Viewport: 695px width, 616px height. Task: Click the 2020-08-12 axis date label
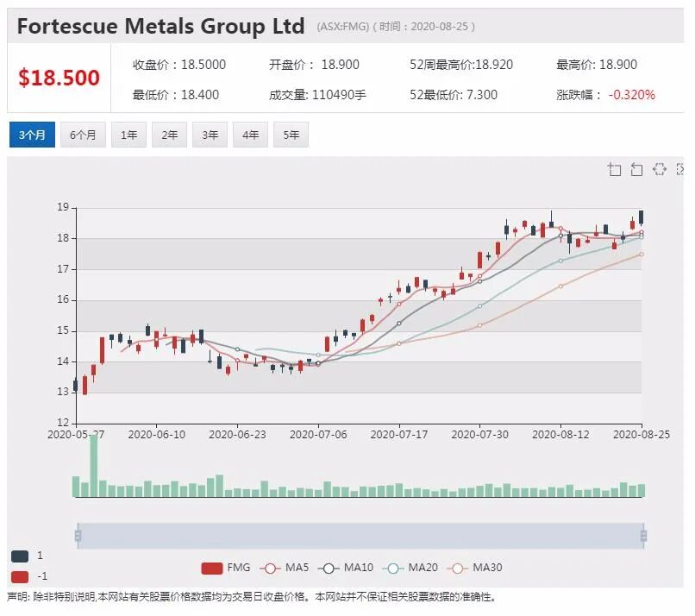[x=560, y=434]
